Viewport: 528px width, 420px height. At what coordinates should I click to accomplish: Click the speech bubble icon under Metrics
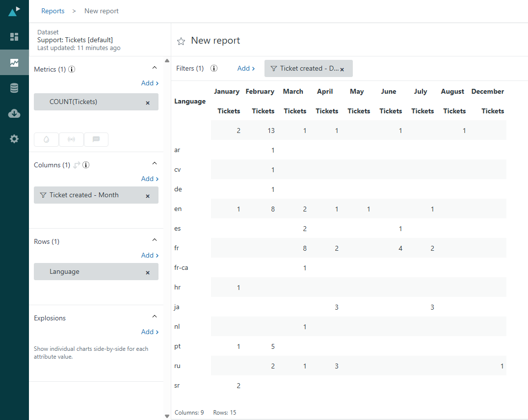click(x=96, y=139)
